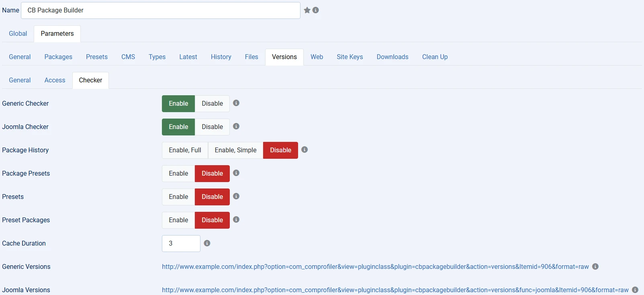644x295 pixels.
Task: Click info icon after Generic Versions URL
Action: click(595, 266)
